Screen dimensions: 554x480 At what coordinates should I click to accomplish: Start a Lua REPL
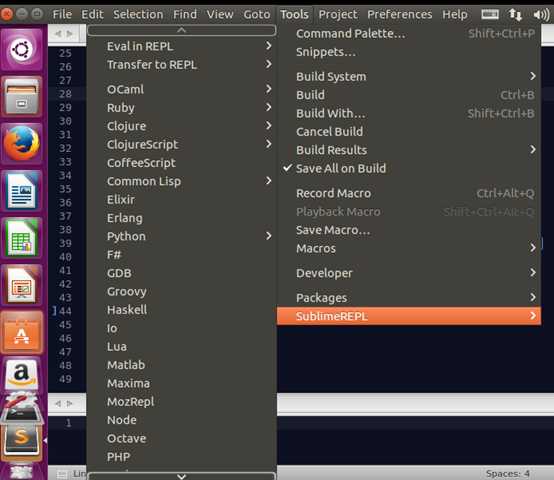[x=182, y=346]
